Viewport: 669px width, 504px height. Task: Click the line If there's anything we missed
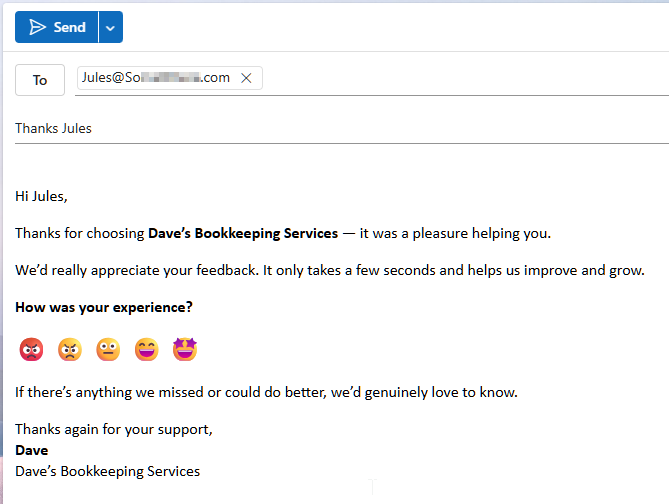click(266, 392)
